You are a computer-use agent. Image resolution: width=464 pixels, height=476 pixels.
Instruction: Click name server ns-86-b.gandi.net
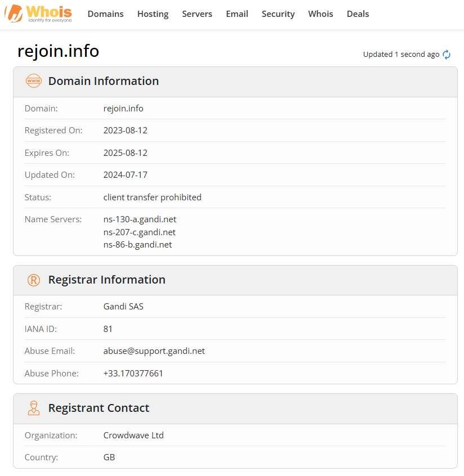137,245
